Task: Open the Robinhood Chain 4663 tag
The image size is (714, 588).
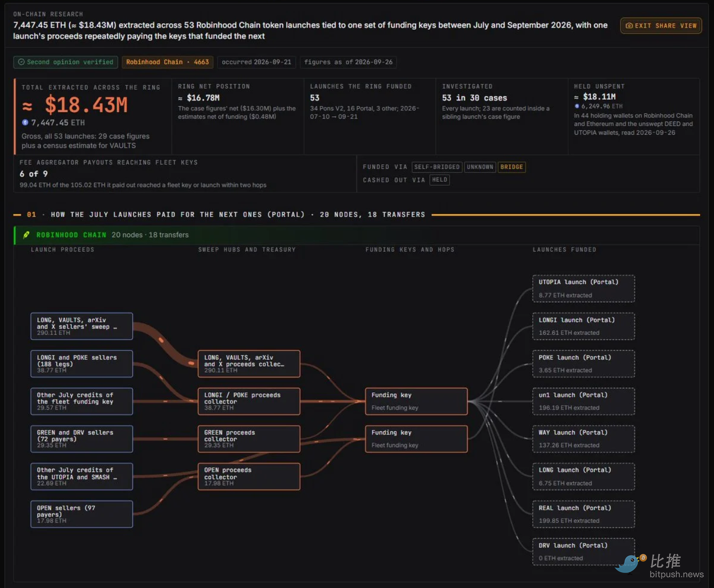Action: click(x=168, y=62)
